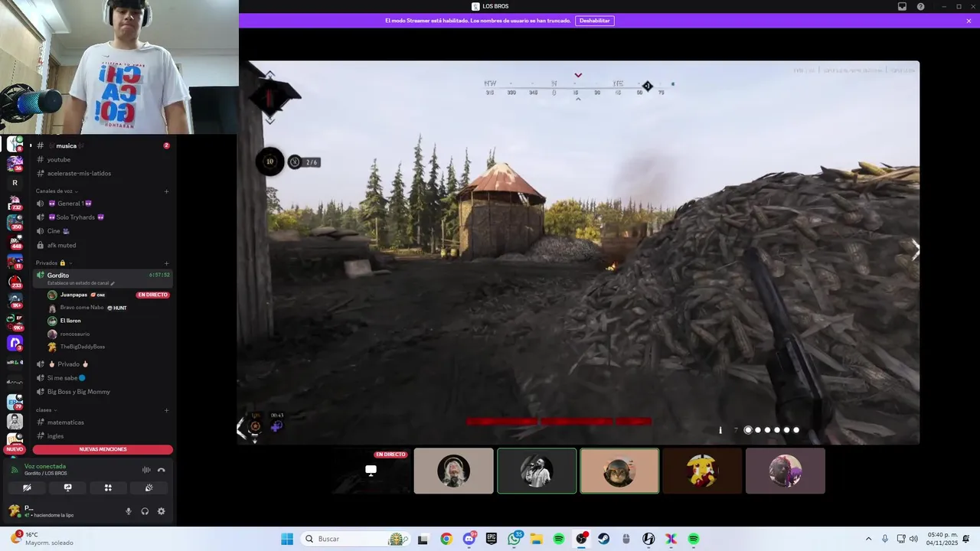
Task: Add channel to clases category
Action: tap(166, 410)
